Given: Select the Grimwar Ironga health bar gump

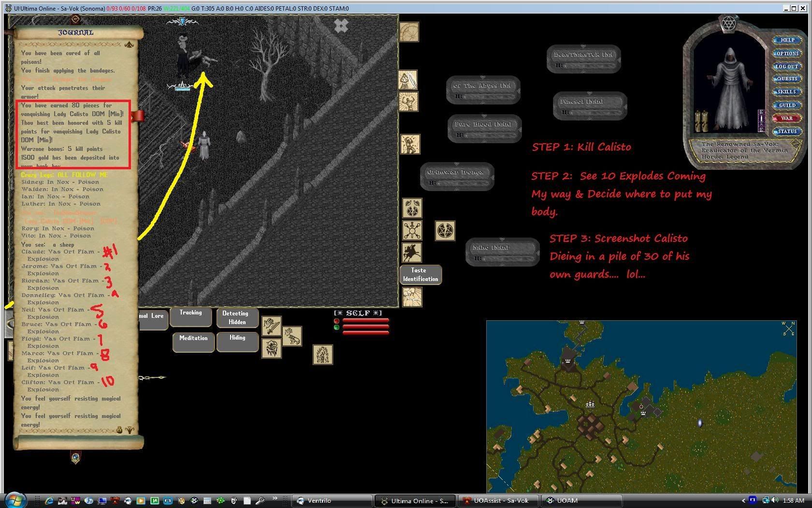Looking at the screenshot, I should coord(457,177).
